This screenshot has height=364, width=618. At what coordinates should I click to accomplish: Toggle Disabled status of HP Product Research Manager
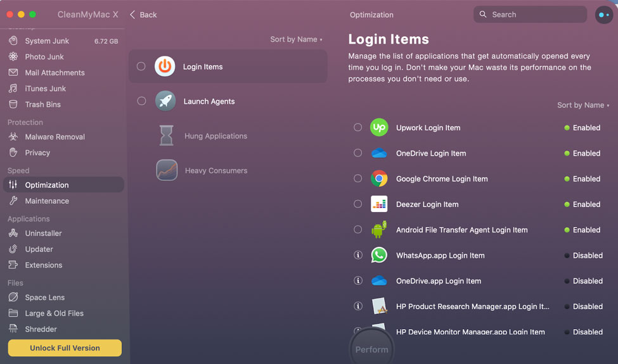[x=583, y=306]
